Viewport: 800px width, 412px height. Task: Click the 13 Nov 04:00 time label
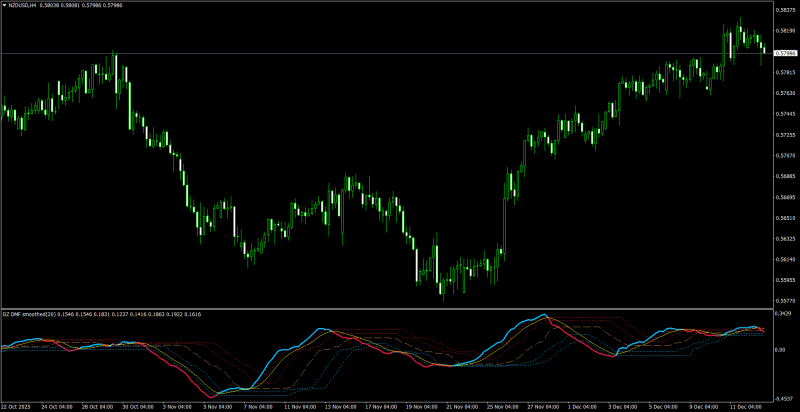pyautogui.click(x=341, y=407)
